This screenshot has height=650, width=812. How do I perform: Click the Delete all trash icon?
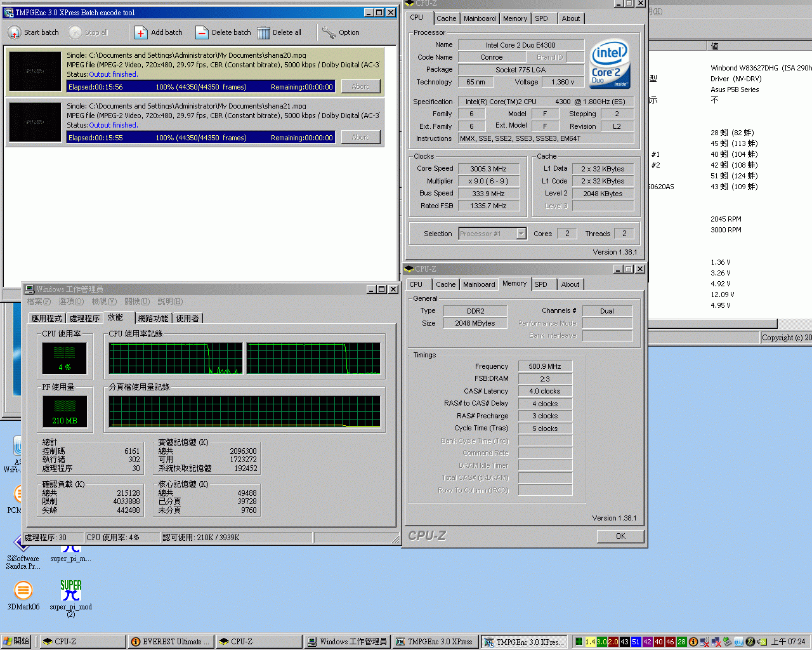[263, 32]
